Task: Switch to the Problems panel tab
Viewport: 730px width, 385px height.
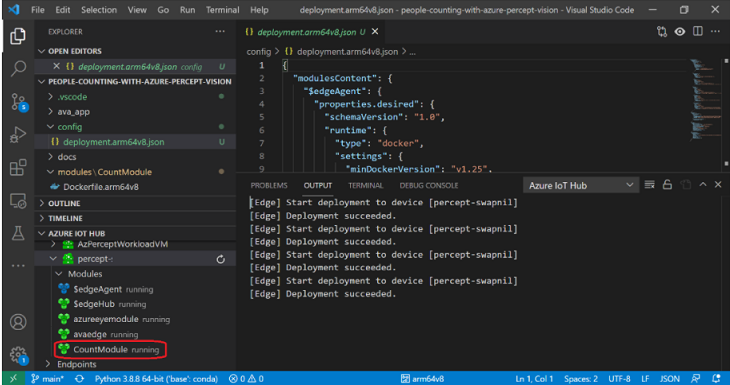Action: (269, 185)
